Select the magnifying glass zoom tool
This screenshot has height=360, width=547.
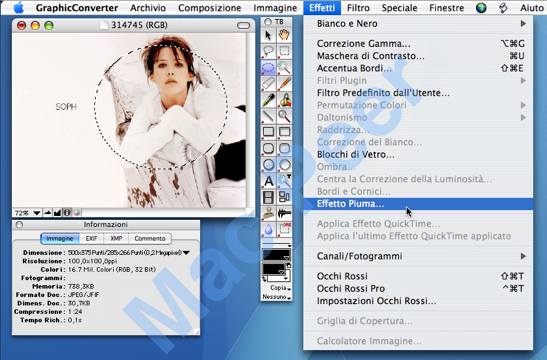284,116
